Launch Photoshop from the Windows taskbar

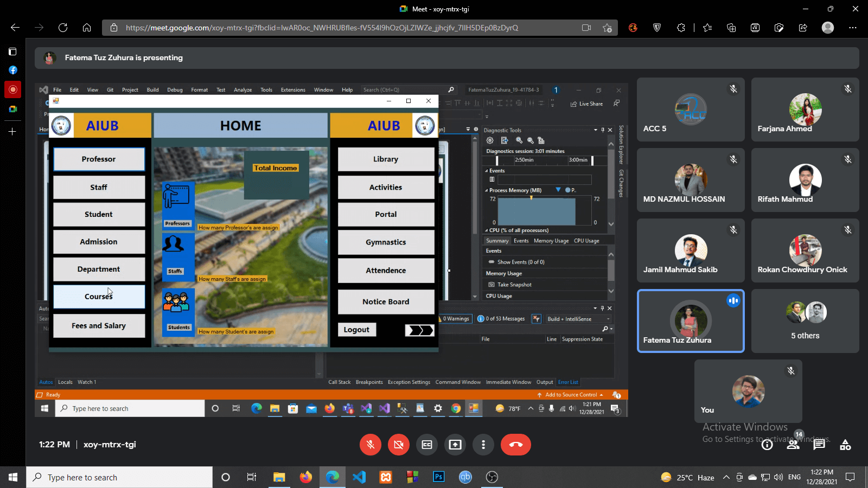pyautogui.click(x=439, y=477)
